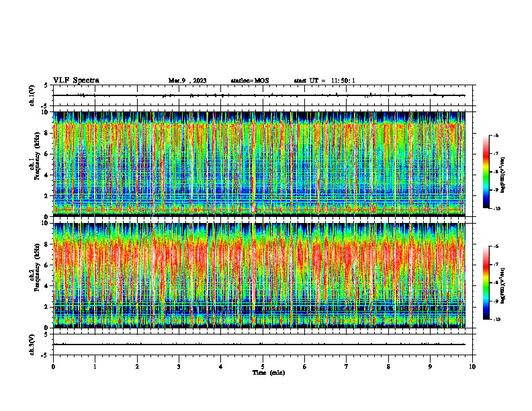Click the '-10' label on ch.2 colorbar
Image resolution: width=532 pixels, height=411 pixels.
pyautogui.click(x=497, y=320)
